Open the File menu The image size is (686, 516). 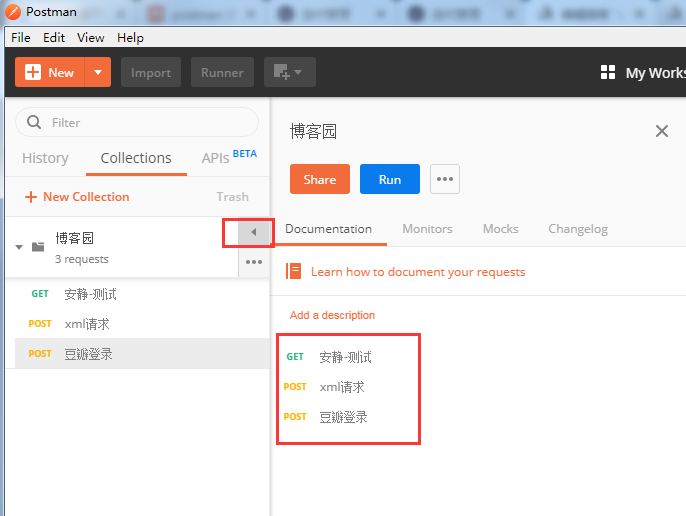pos(21,38)
